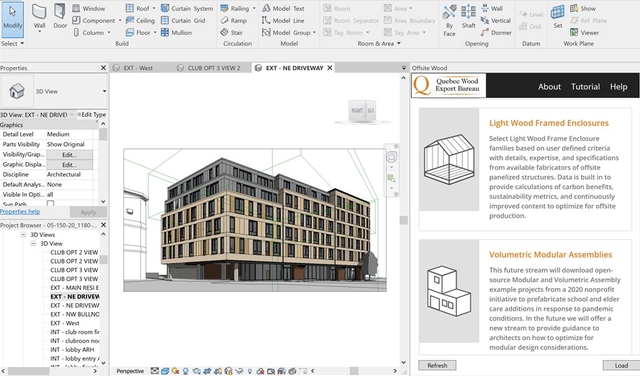Click the Light Wood Framed Enclosures thumbnail
The image size is (640, 376).
coord(449,159)
